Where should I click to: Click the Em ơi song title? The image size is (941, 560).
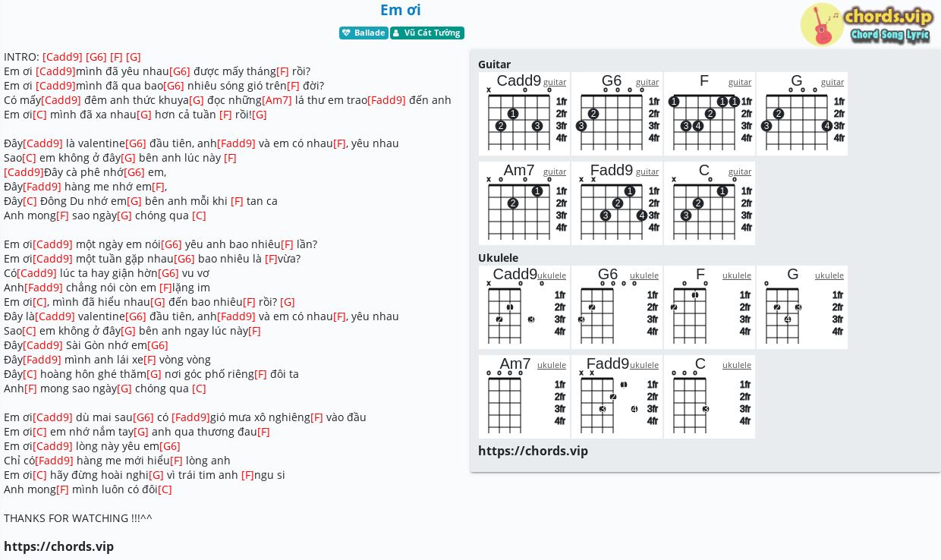click(x=401, y=10)
